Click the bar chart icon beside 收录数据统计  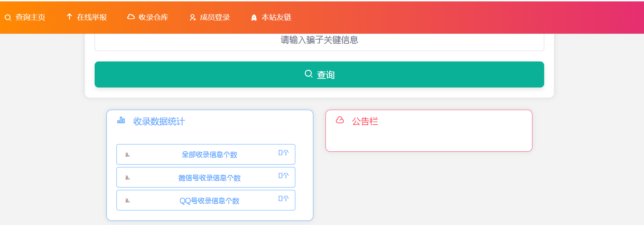(121, 121)
